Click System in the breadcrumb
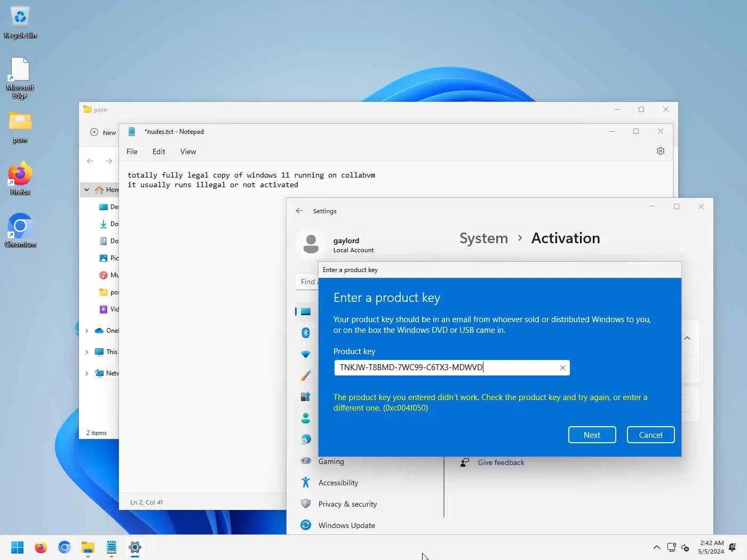This screenshot has height=560, width=747. (483, 238)
